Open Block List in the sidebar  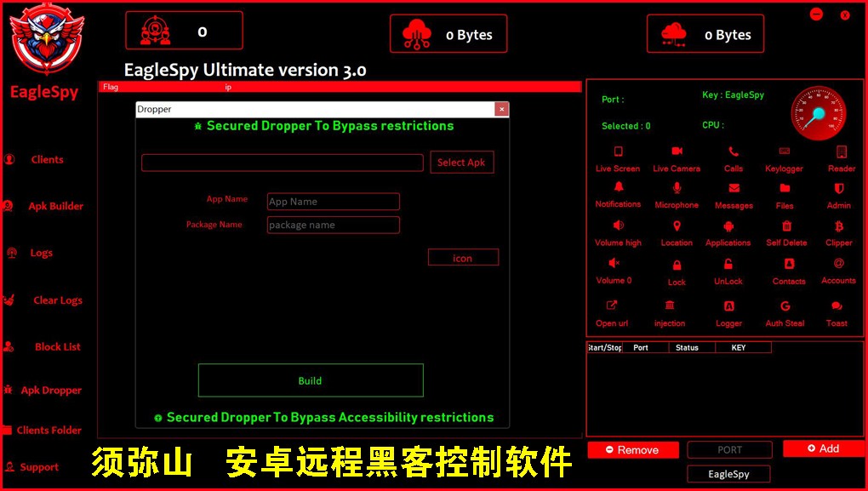point(58,346)
